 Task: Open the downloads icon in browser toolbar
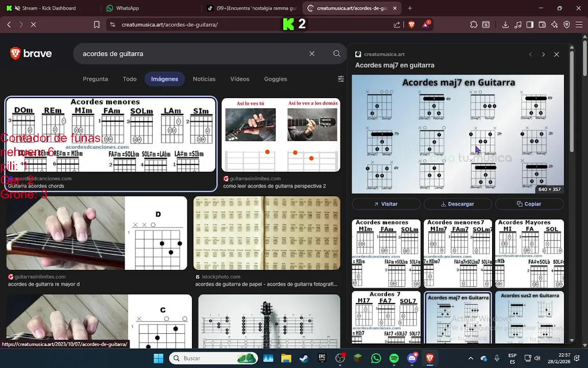click(x=505, y=25)
